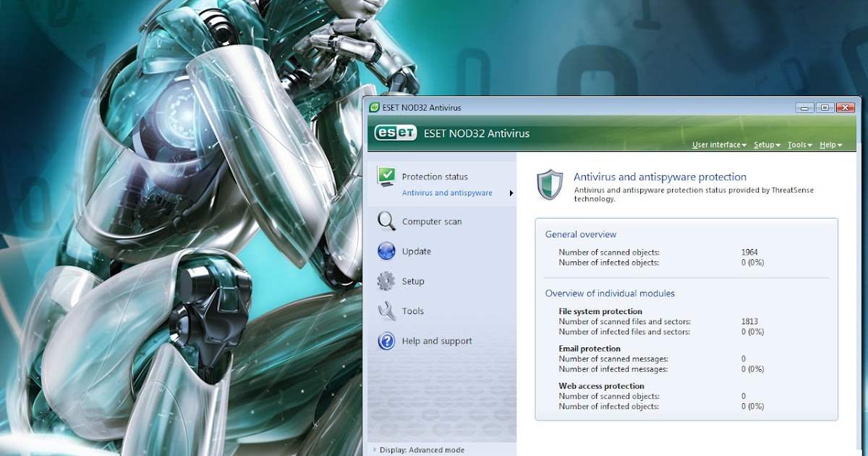The height and width of the screenshot is (456, 868).
Task: Minimize the ESET NOD32 window
Action: coord(805,108)
